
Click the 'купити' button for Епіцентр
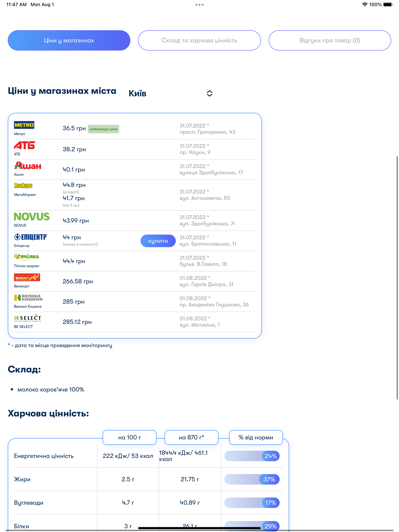[x=158, y=241]
